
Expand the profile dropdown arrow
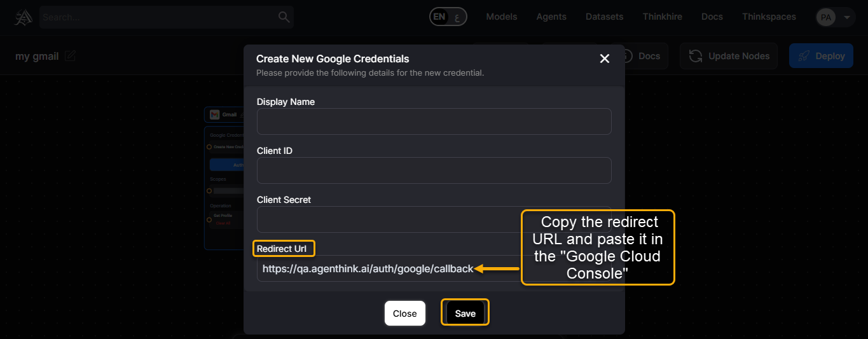[846, 17]
